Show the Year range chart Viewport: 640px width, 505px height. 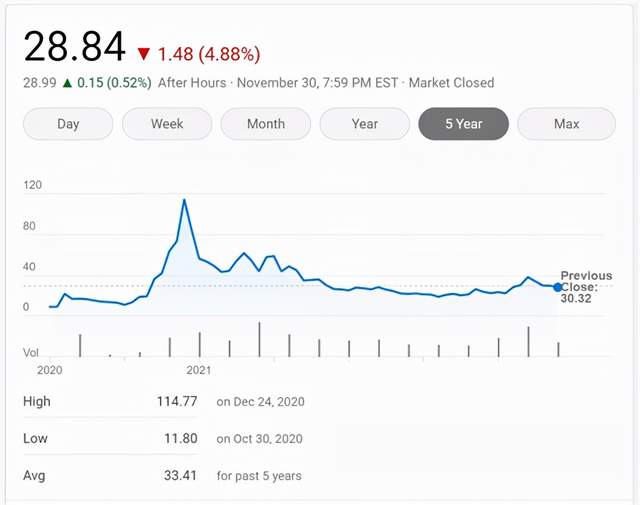[x=365, y=124]
